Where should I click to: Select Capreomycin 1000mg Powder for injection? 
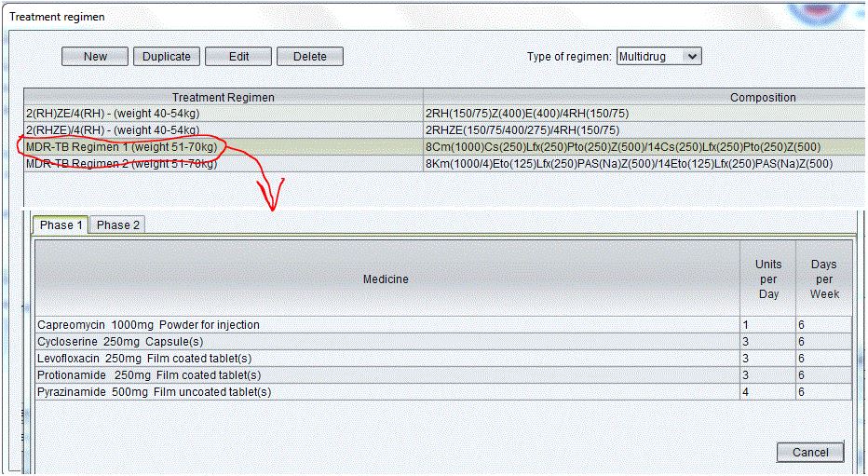click(x=387, y=324)
